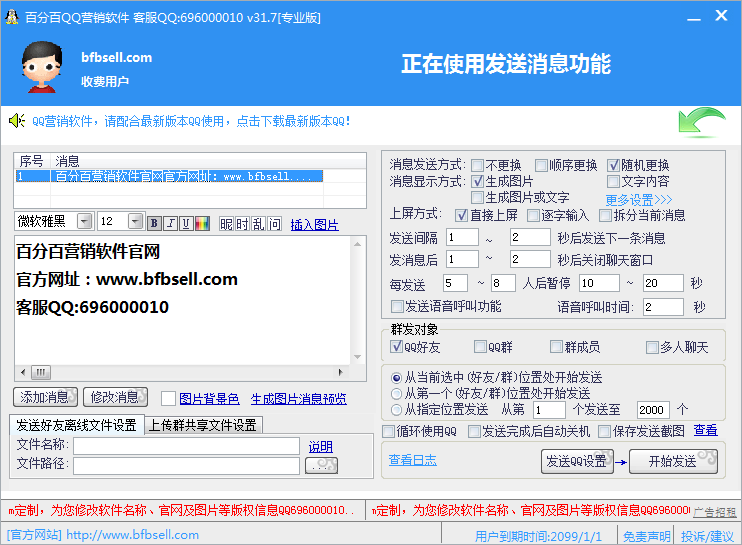Open the rainbow text color picker
The width and height of the screenshot is (742, 545).
click(202, 223)
